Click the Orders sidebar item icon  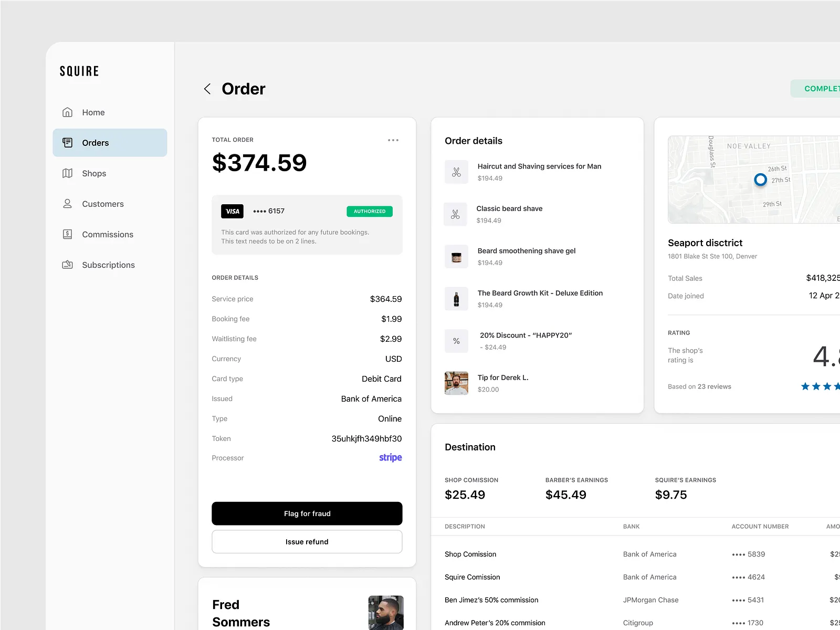67,143
